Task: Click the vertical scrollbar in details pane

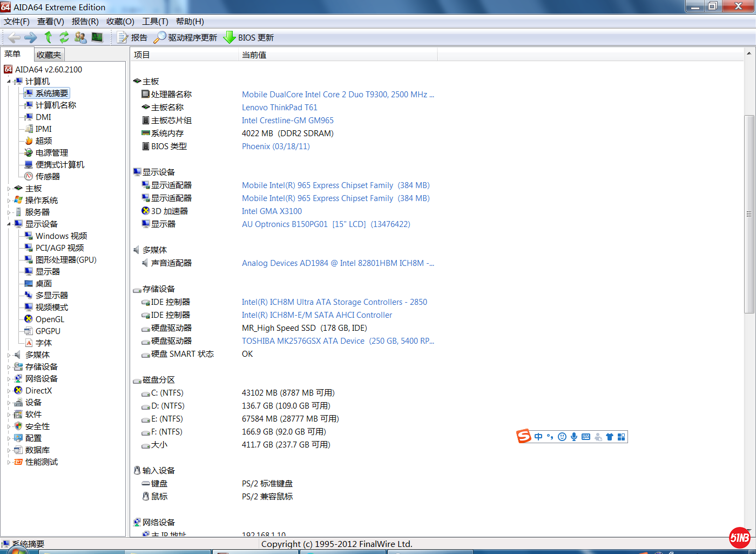Action: pyautogui.click(x=749, y=213)
